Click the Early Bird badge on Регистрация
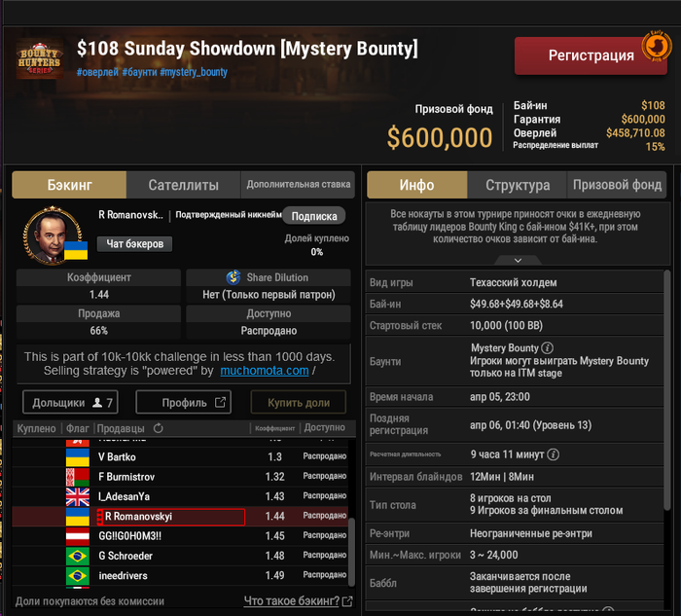 click(x=656, y=46)
